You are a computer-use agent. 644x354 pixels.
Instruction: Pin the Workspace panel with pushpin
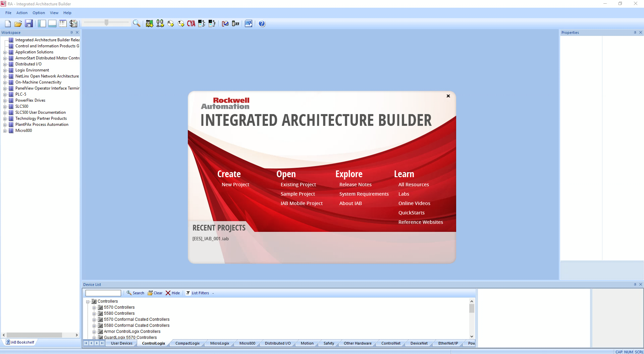pos(71,33)
